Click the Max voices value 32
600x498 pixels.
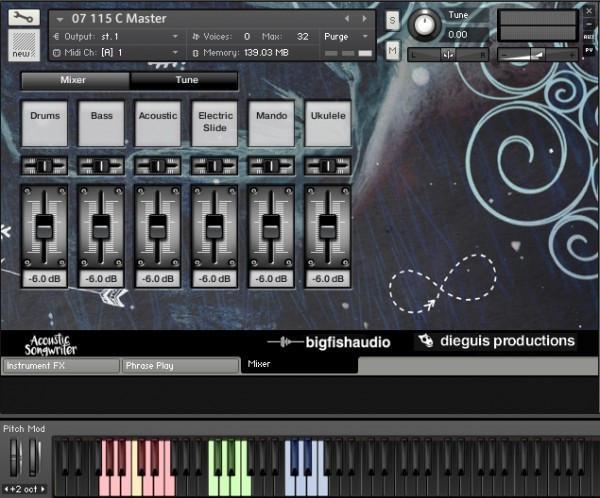[302, 37]
